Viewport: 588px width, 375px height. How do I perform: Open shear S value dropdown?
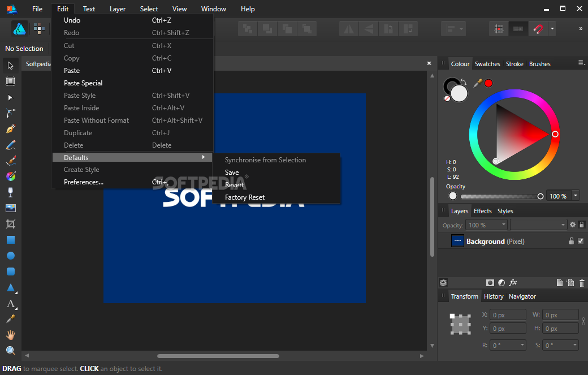575,345
